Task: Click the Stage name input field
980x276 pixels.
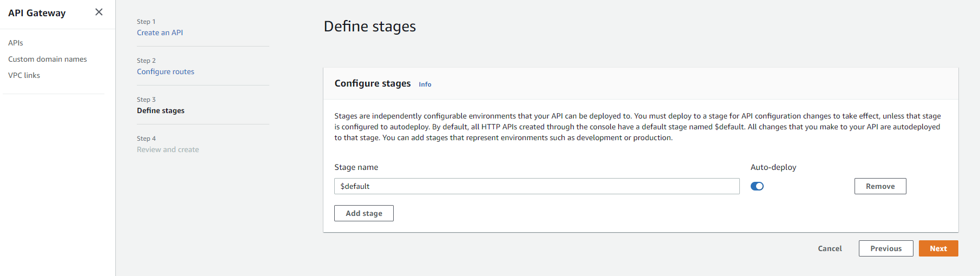Action: [537, 186]
